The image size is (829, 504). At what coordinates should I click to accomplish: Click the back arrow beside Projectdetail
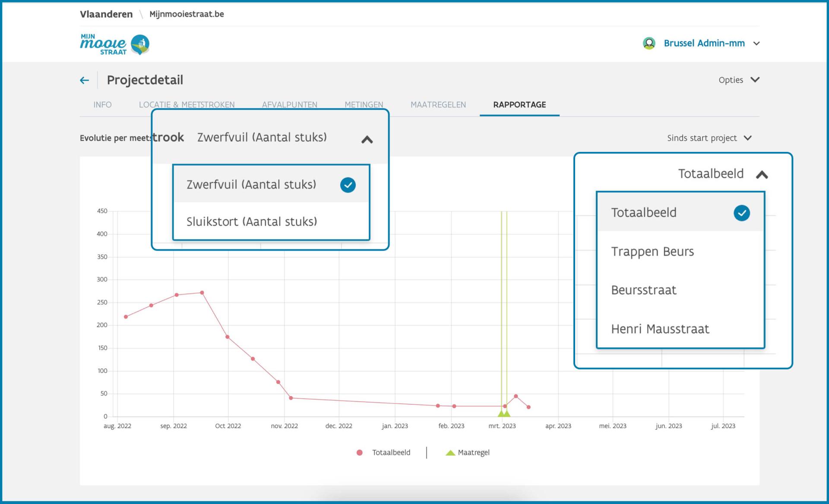coord(85,80)
